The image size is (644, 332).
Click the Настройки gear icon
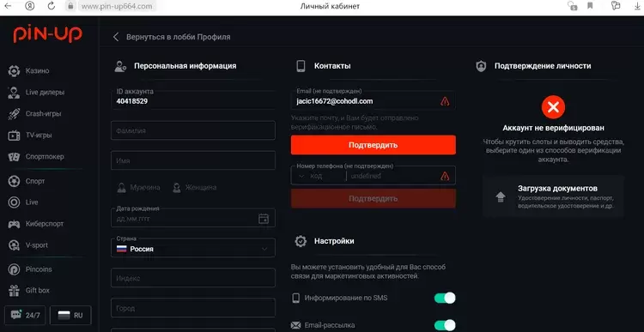click(301, 241)
